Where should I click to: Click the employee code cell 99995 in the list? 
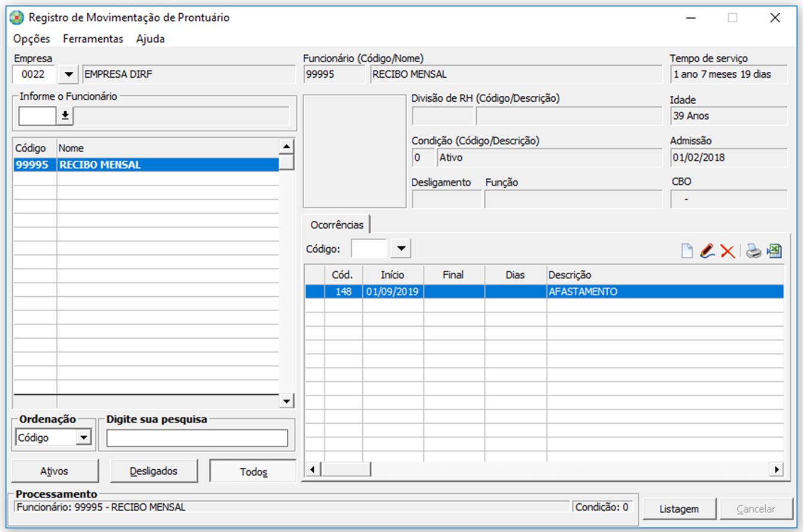tap(35, 165)
